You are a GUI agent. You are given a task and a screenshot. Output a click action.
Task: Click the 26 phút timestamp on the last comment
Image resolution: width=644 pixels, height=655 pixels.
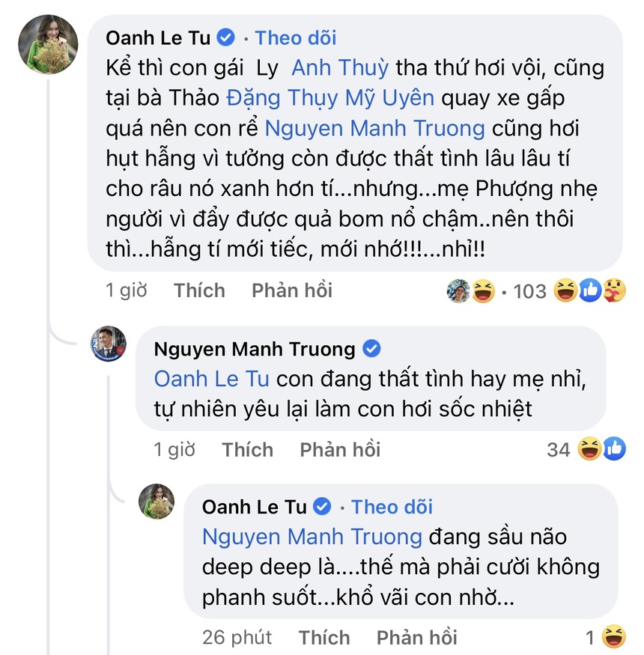click(x=234, y=636)
